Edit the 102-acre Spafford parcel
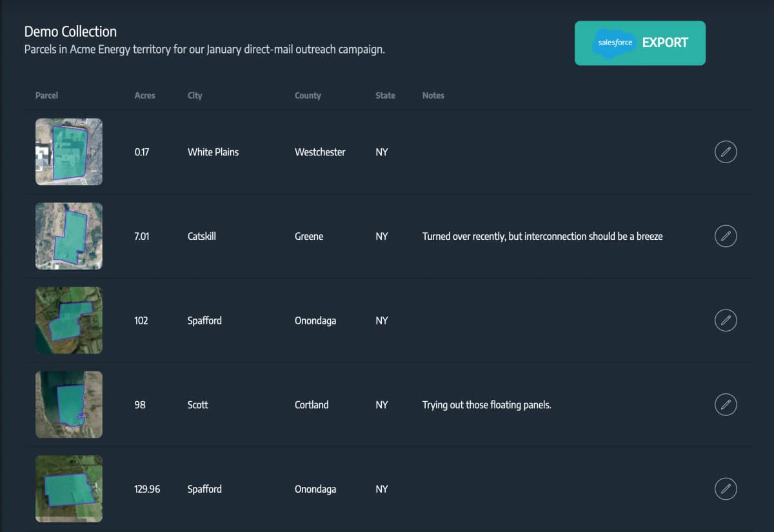Screen dimensions: 774x532 726,320
